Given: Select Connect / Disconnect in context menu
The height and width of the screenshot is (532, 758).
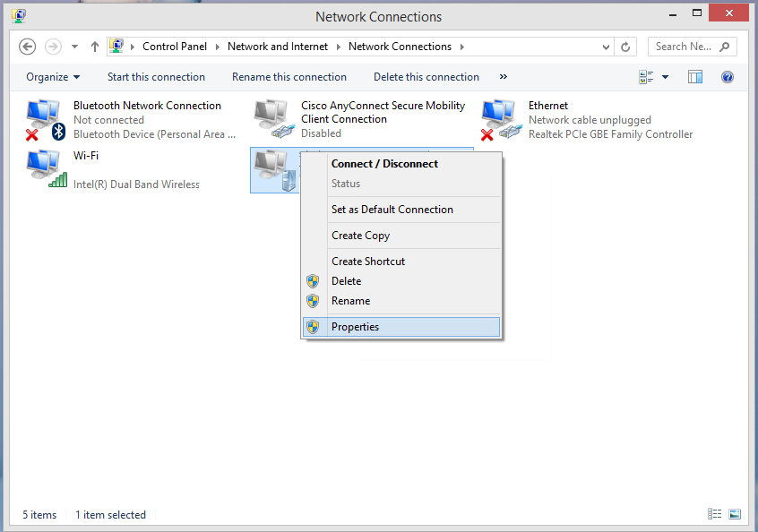Looking at the screenshot, I should tap(384, 164).
